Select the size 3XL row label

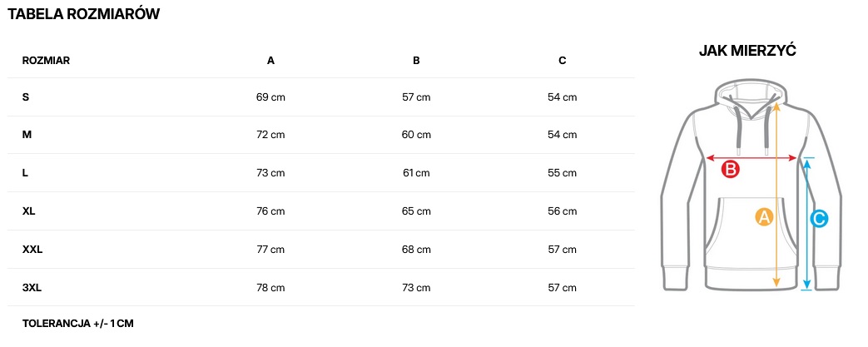32,288
